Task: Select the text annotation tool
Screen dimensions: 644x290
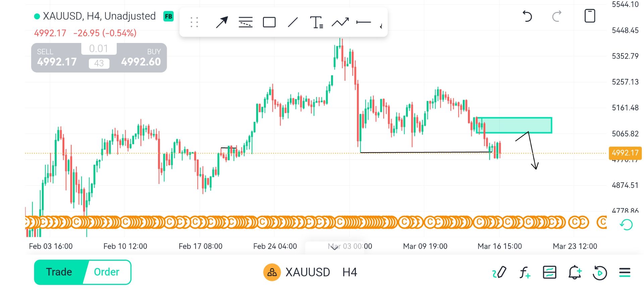Action: click(x=316, y=22)
